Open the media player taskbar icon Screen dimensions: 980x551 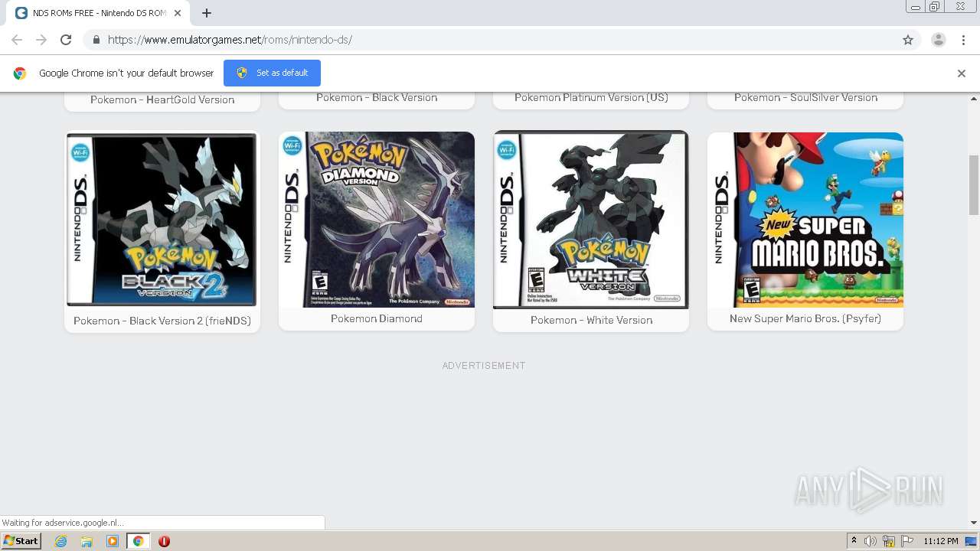[x=113, y=541]
